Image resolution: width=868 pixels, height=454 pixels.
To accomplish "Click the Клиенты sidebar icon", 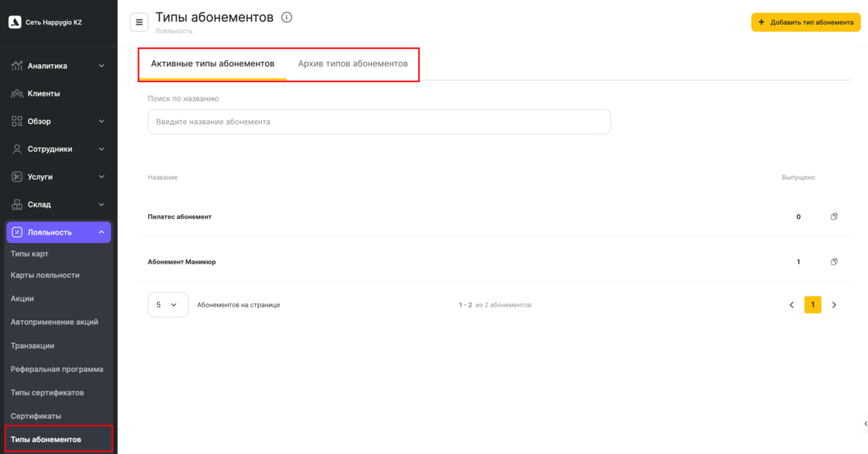I will pyautogui.click(x=17, y=93).
